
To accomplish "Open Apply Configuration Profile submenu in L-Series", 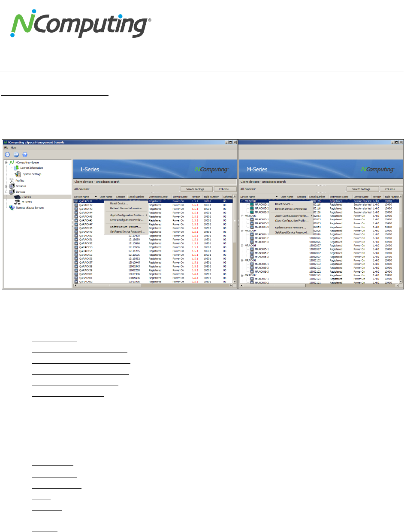I will [127, 215].
